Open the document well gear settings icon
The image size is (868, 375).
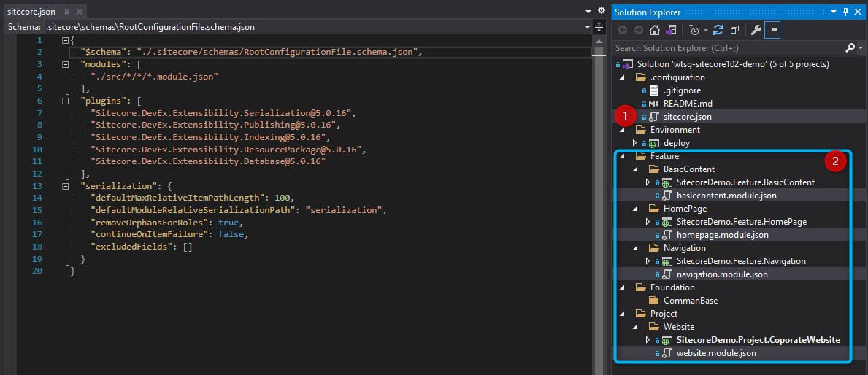(602, 11)
